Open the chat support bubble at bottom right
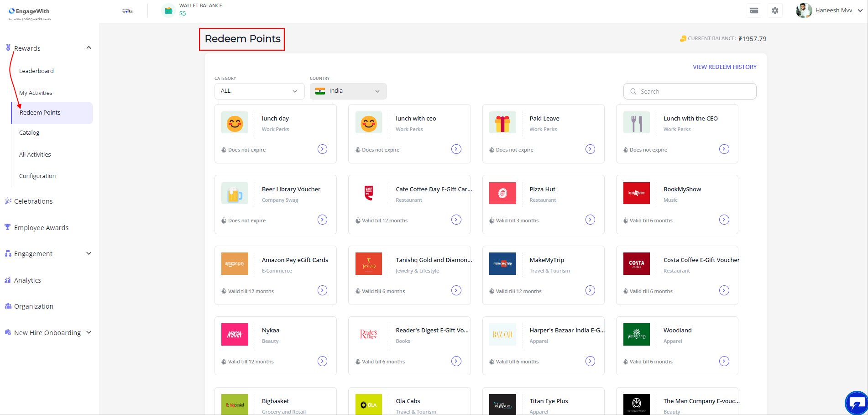868x415 pixels. 855,403
